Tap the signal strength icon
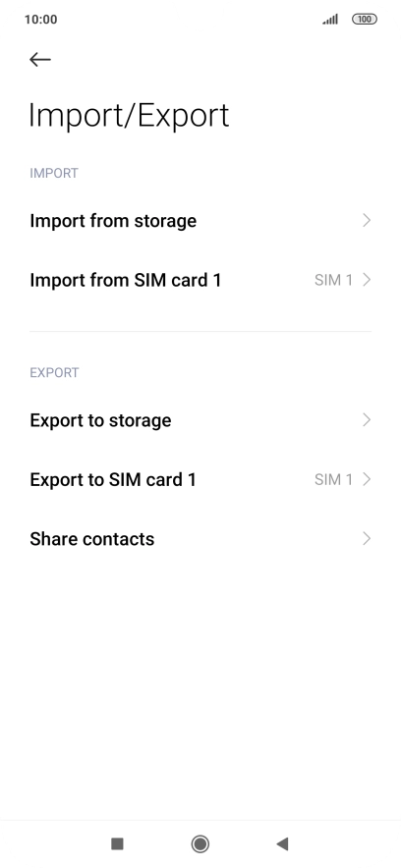 coord(330,20)
